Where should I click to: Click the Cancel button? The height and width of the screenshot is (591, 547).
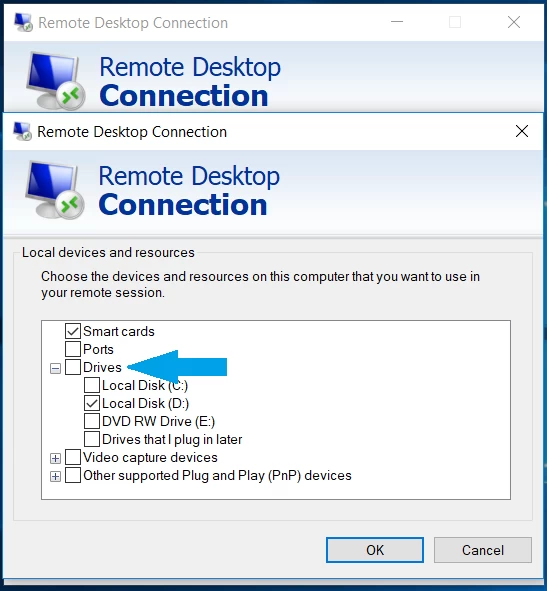(483, 550)
